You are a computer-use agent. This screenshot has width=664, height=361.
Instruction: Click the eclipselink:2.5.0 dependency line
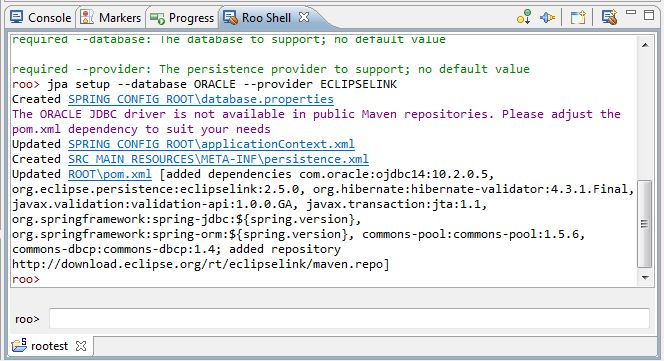323,189
